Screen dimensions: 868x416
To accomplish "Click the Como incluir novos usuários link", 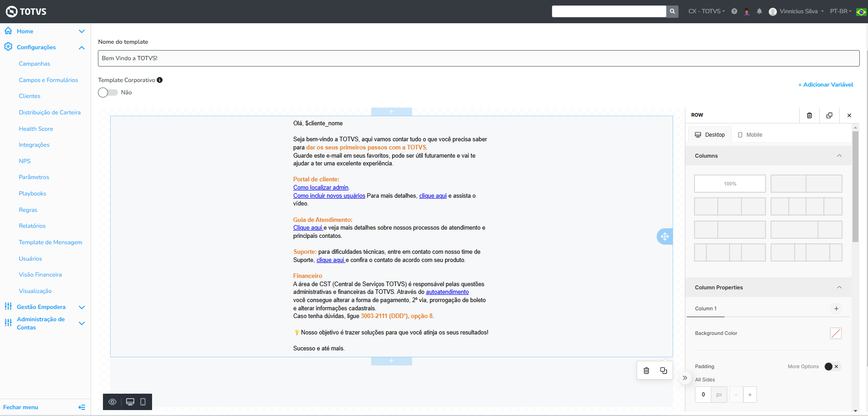I will [329, 196].
